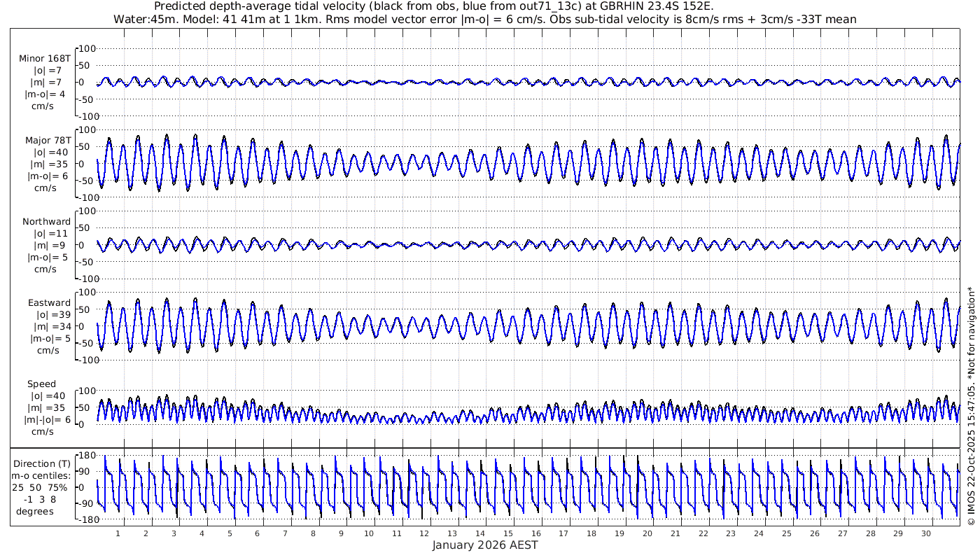Click the day "12" label on the date axis

click(x=424, y=533)
